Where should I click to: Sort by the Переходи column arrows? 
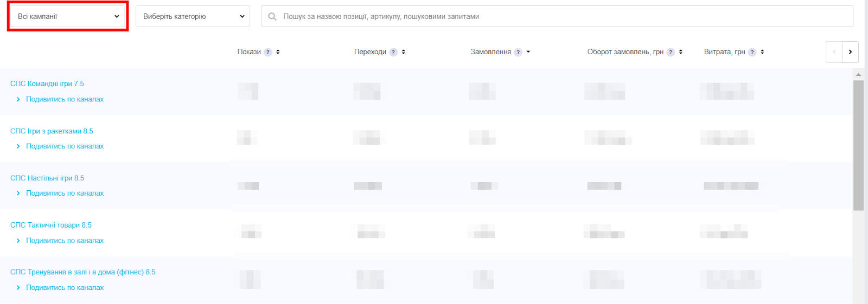[x=404, y=52]
